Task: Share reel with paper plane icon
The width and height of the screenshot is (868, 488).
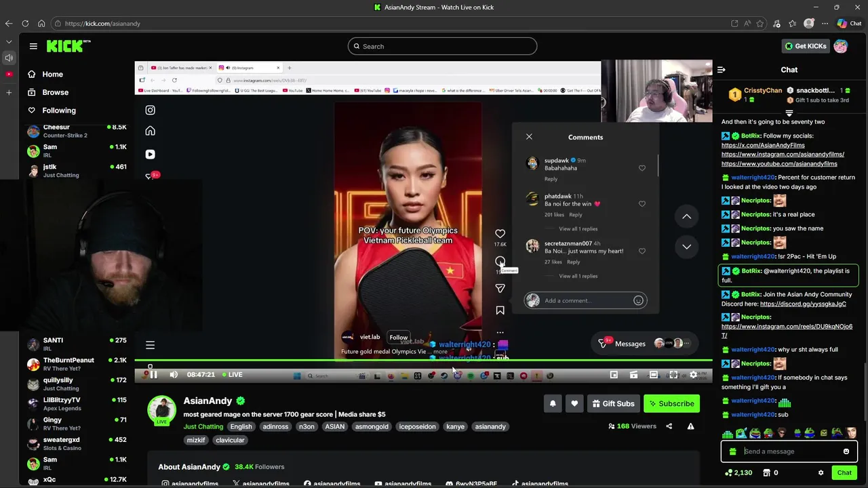Action: point(500,288)
